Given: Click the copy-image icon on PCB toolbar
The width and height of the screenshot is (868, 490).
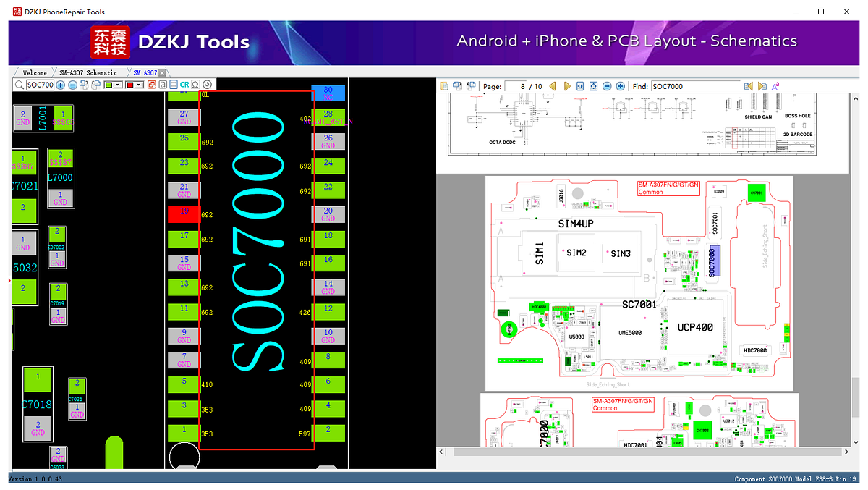Looking at the screenshot, I should click(83, 84).
